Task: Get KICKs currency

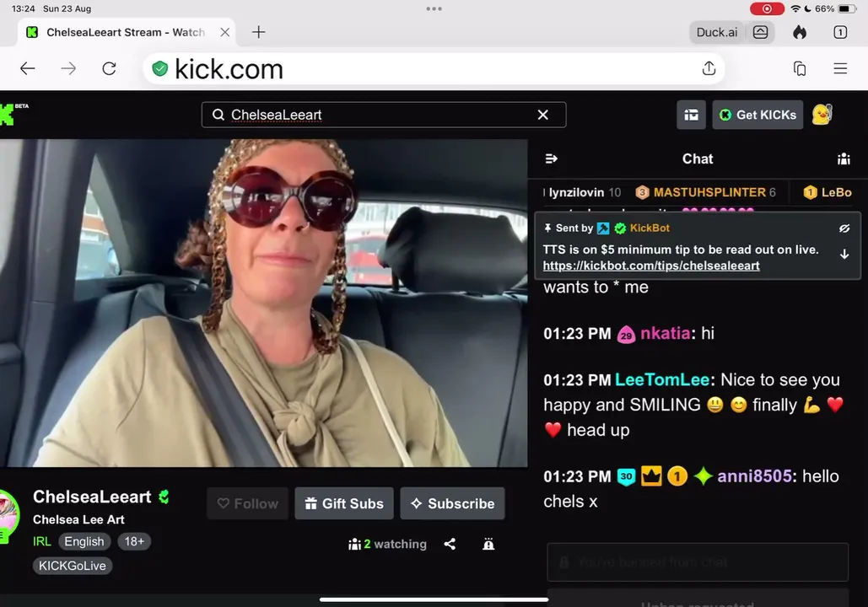Action: tap(757, 115)
